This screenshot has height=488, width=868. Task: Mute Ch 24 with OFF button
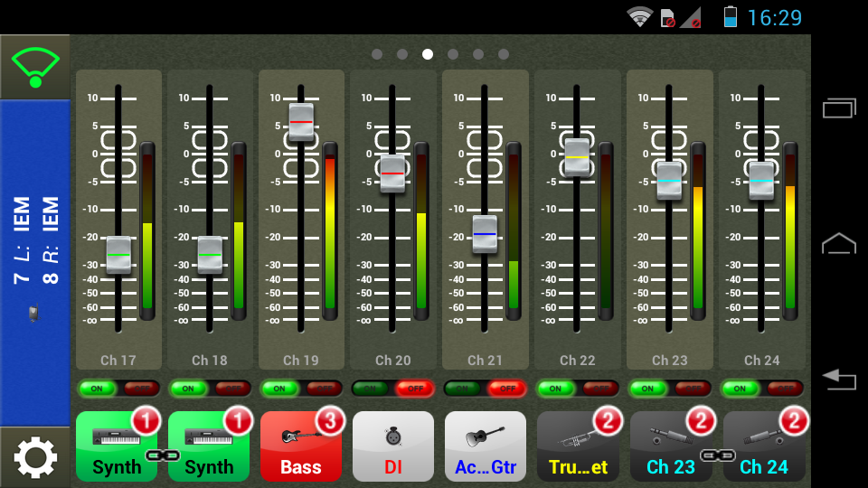pos(785,389)
